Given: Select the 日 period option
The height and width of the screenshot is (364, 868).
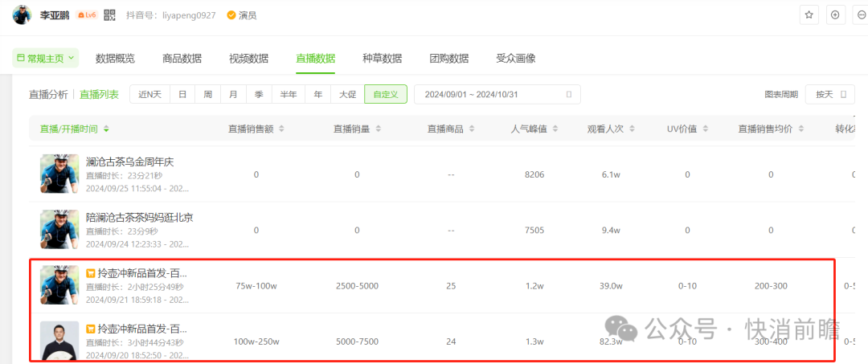Looking at the screenshot, I should pyautogui.click(x=182, y=95).
